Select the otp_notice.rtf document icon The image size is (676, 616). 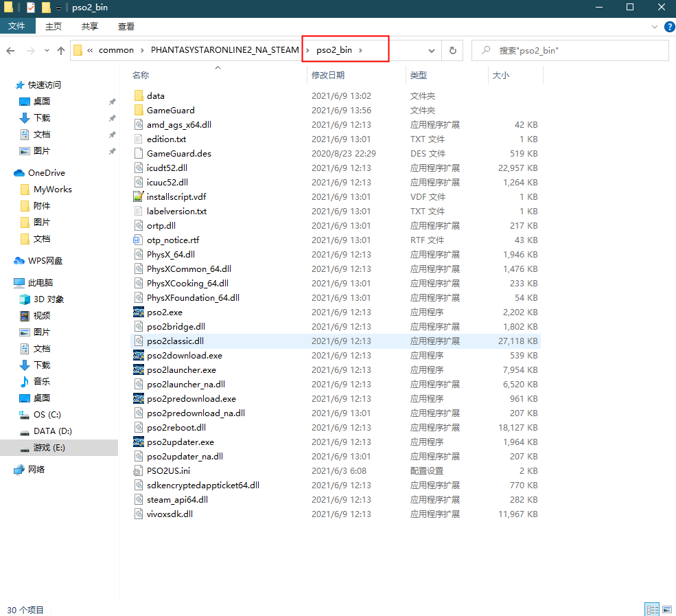[139, 240]
